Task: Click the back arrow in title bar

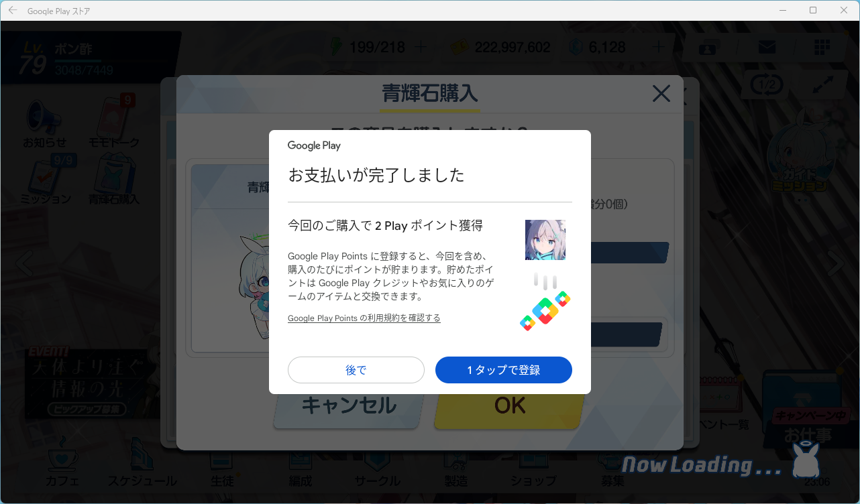Action: pyautogui.click(x=13, y=11)
